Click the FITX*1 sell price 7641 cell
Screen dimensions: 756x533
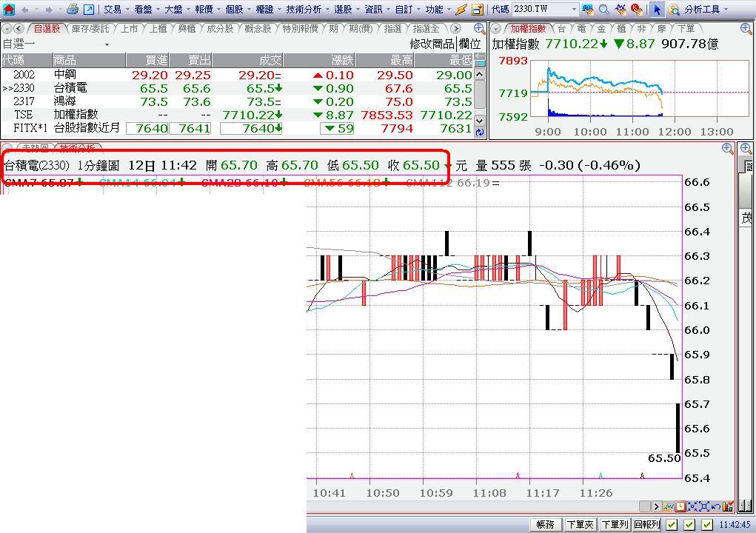point(190,128)
